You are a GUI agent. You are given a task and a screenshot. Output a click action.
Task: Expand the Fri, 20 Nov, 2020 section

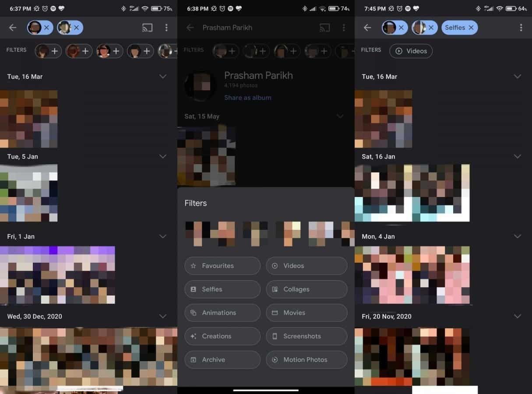pos(518,316)
